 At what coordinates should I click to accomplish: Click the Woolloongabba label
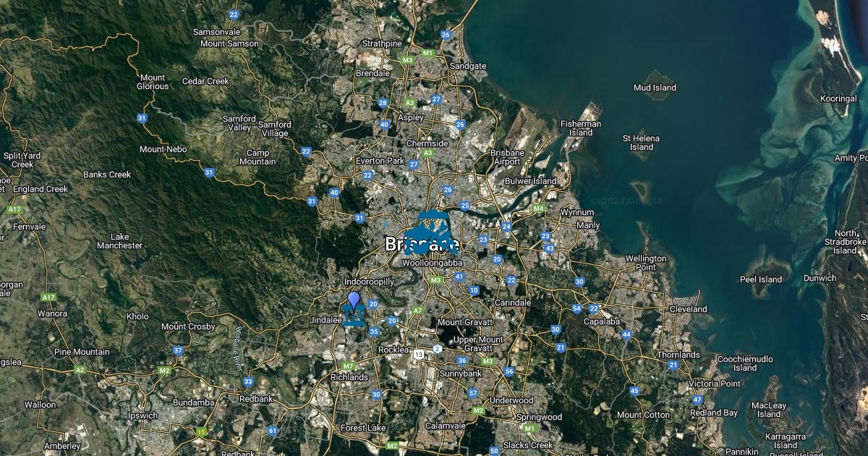click(x=432, y=263)
